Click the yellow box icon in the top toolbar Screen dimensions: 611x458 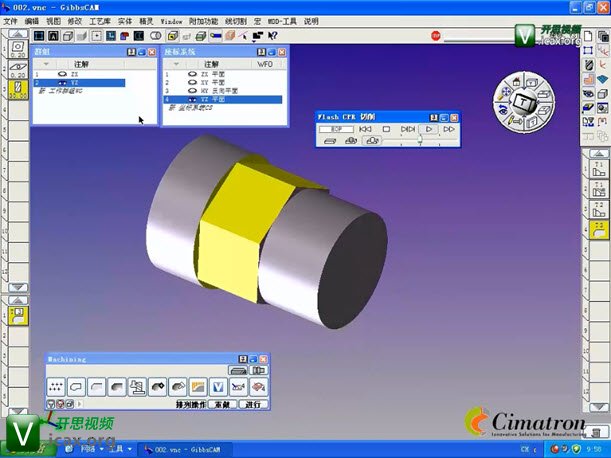[x=173, y=36]
